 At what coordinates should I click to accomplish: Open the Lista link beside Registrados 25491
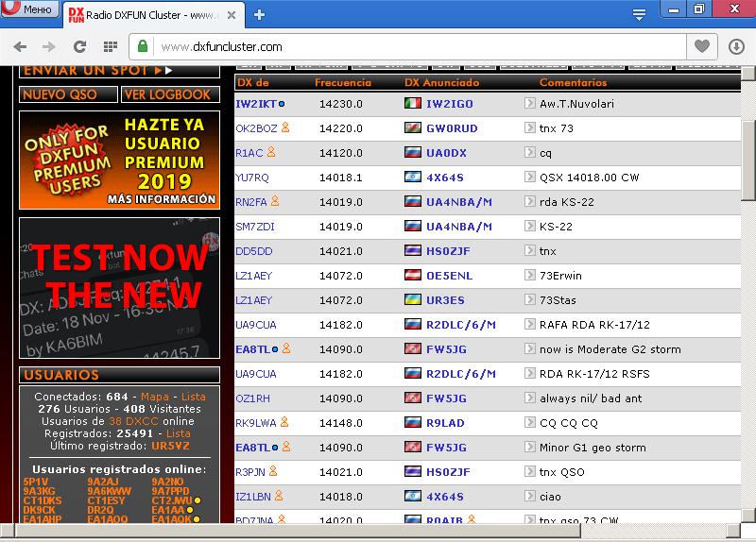(x=178, y=433)
